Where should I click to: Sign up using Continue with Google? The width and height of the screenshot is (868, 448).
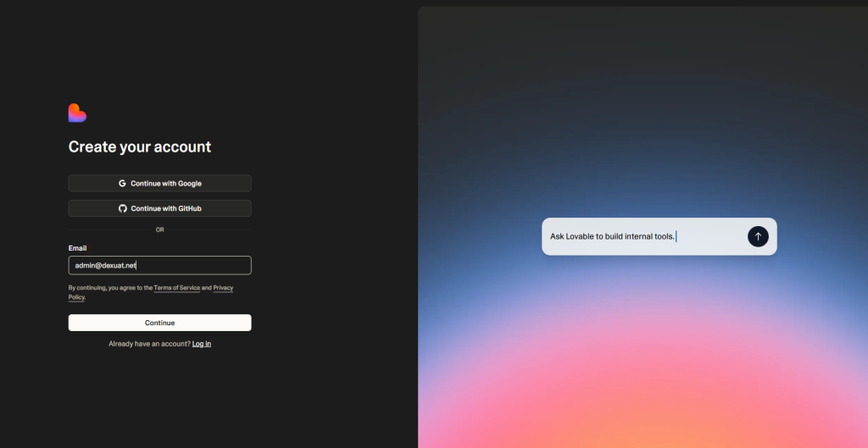tap(159, 183)
